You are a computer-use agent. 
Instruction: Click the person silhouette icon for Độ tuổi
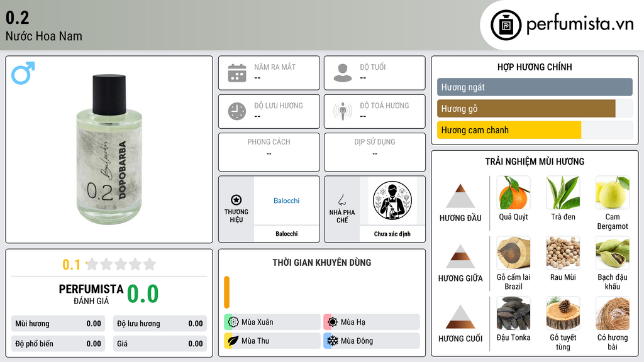point(343,73)
